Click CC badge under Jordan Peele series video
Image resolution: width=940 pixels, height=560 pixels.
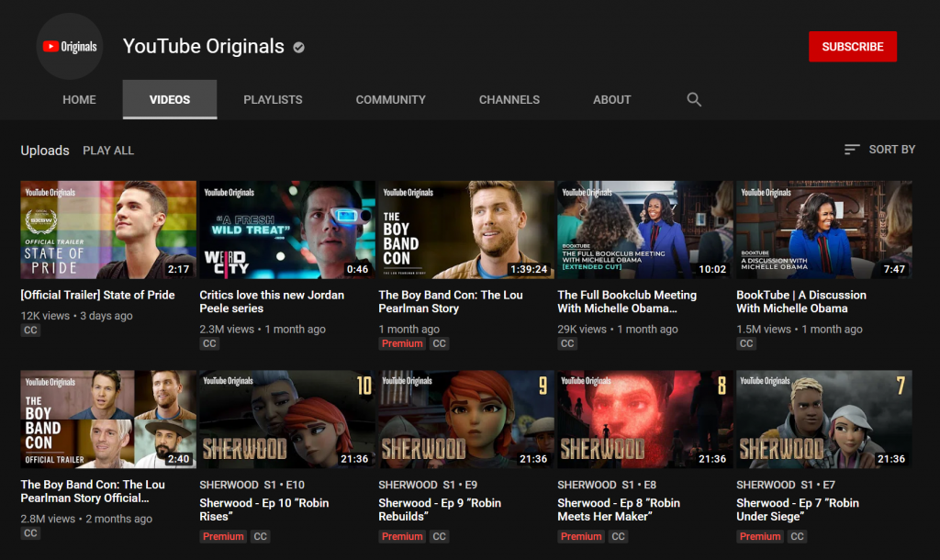pyautogui.click(x=209, y=343)
